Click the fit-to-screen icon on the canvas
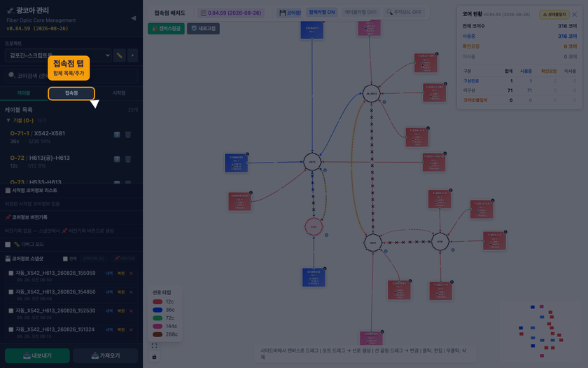 154,346
